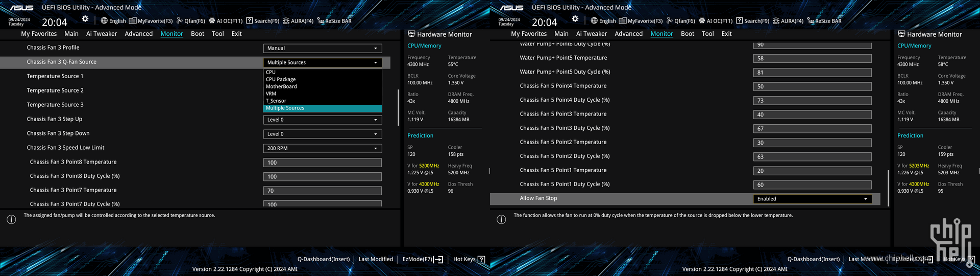Edit Chassis Fan 5 Point4 Temperature field
This screenshot has height=276, width=980.
[813, 86]
